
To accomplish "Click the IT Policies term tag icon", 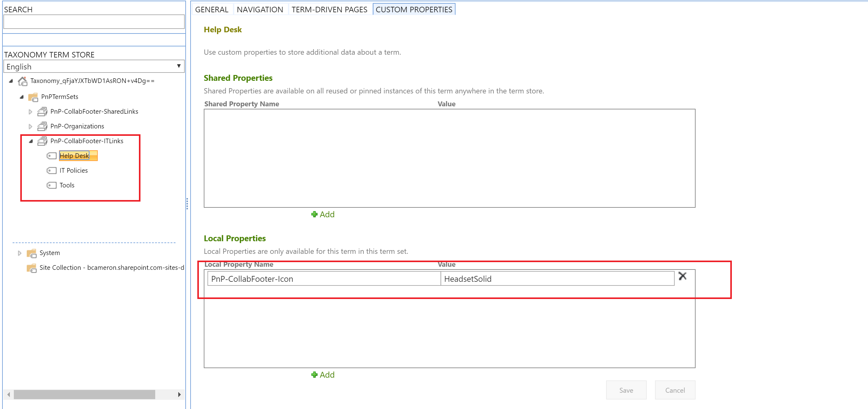I will tap(52, 171).
